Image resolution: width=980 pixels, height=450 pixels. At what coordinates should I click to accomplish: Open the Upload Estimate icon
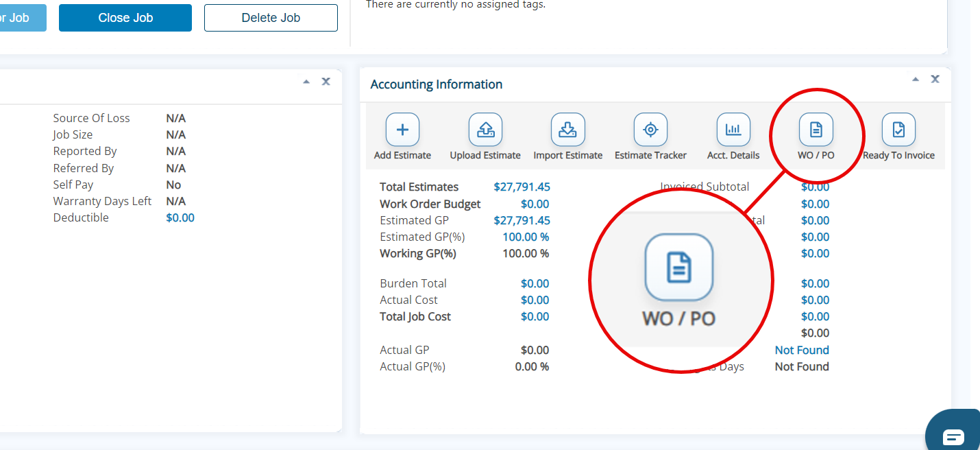pyautogui.click(x=485, y=130)
